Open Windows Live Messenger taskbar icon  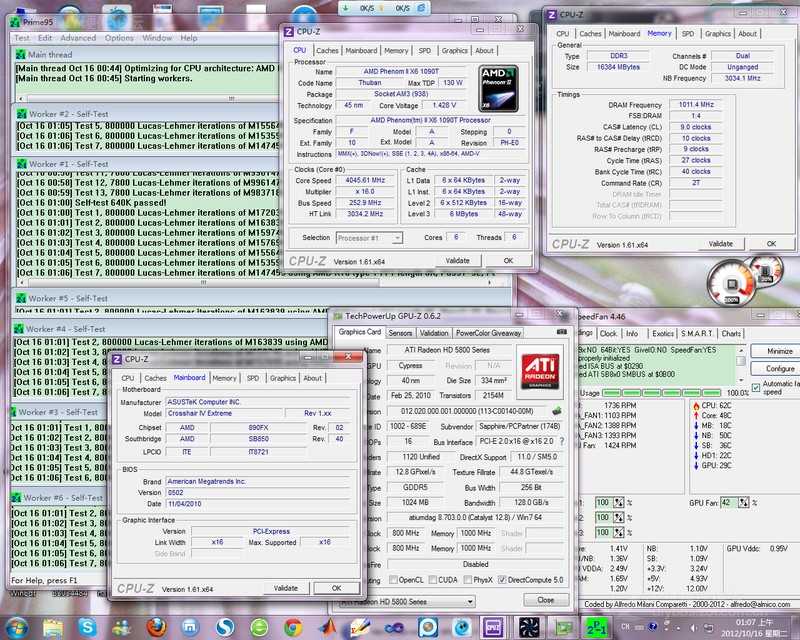pos(121,627)
